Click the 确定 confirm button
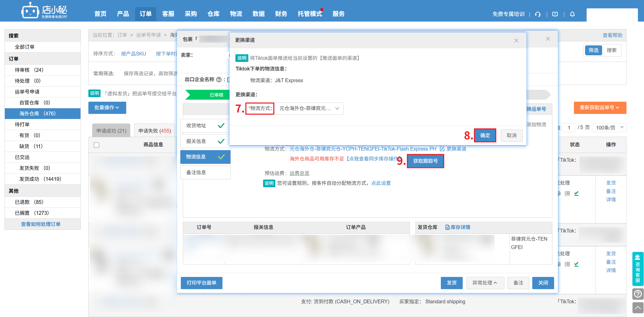 click(x=485, y=135)
